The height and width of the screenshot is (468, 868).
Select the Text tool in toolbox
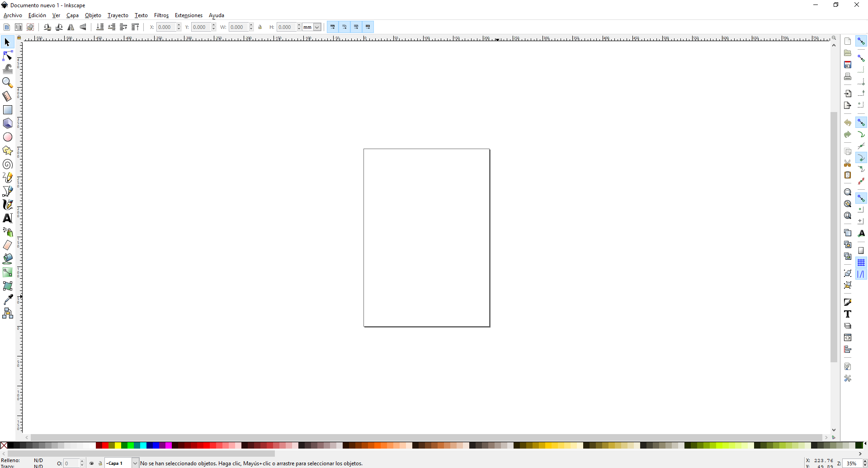click(x=7, y=218)
